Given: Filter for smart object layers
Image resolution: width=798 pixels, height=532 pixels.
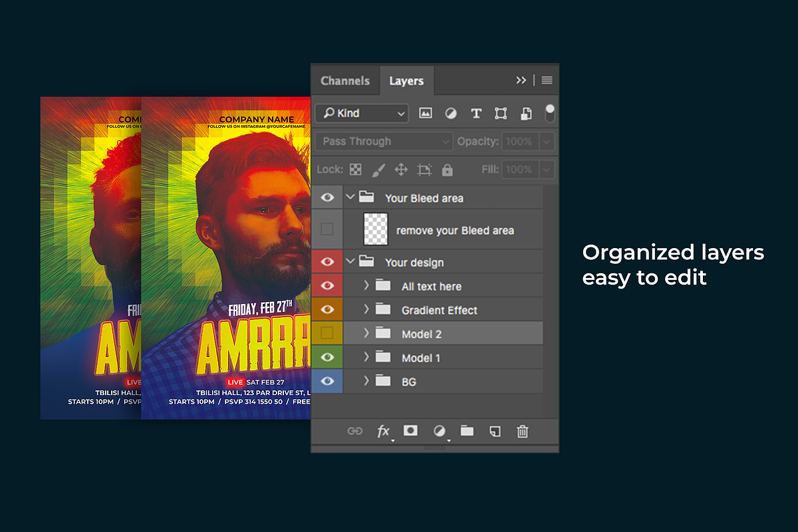Looking at the screenshot, I should coord(526,113).
